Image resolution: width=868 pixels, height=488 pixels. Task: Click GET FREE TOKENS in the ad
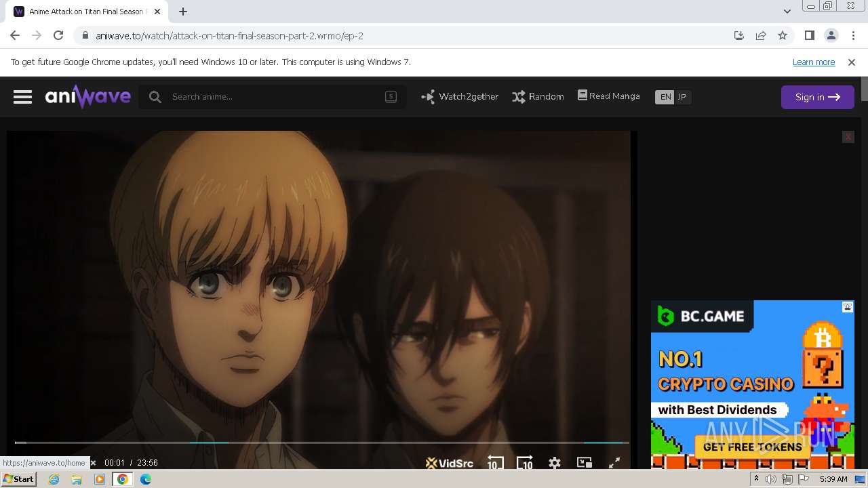pos(753,447)
